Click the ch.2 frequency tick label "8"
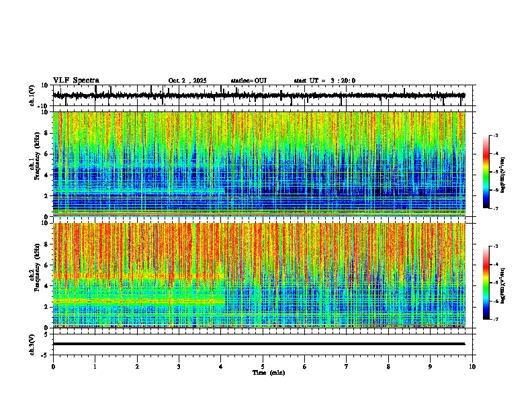Screen dimensions: 532x411 47,244
